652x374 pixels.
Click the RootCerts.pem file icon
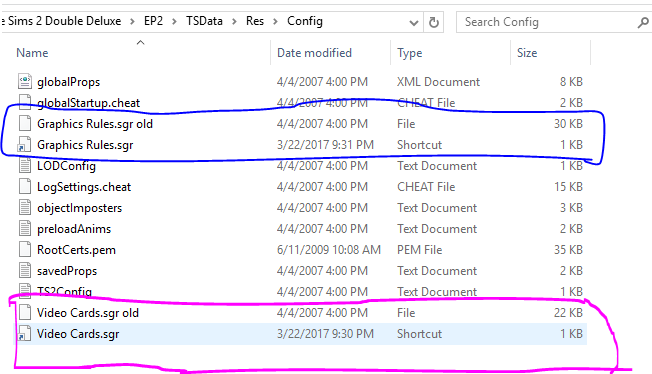[x=25, y=250]
